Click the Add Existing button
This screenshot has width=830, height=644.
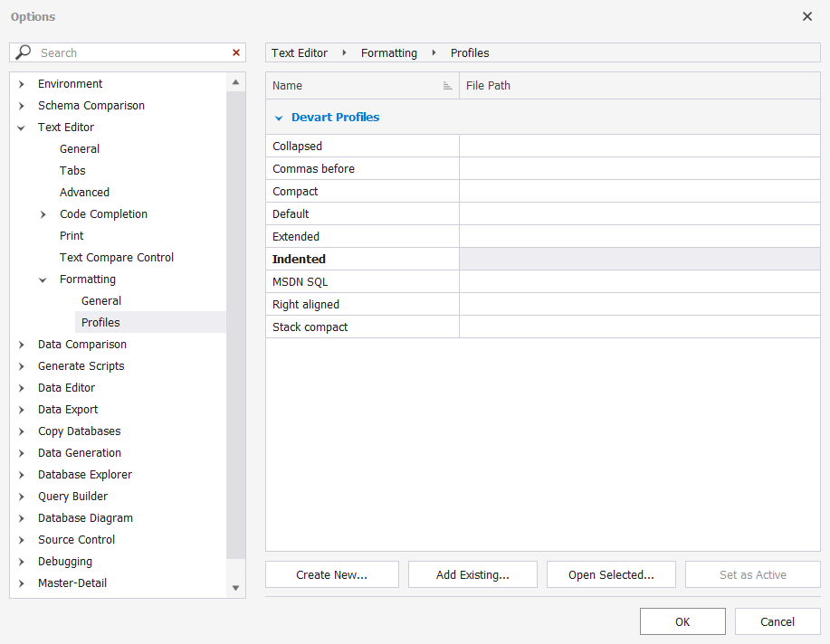(472, 573)
